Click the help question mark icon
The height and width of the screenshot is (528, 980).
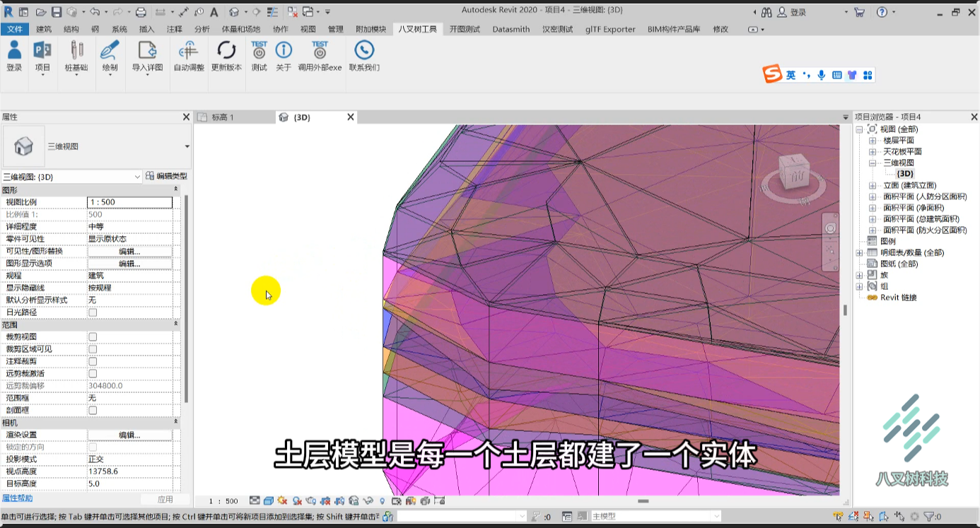882,12
